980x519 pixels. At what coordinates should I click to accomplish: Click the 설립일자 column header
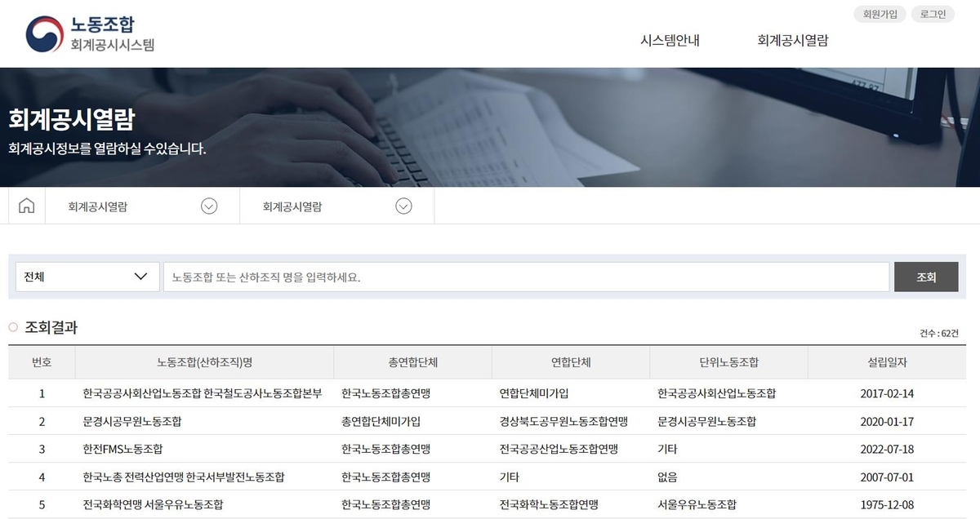click(887, 362)
